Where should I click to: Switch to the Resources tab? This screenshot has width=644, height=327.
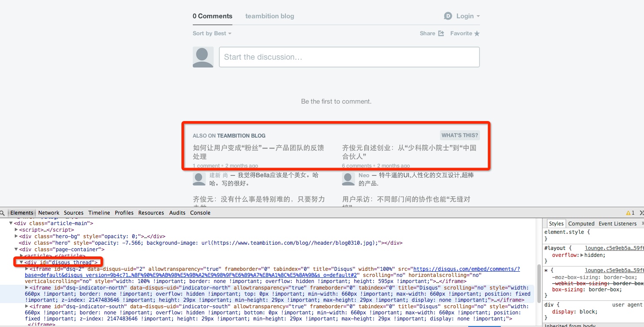[x=151, y=213]
